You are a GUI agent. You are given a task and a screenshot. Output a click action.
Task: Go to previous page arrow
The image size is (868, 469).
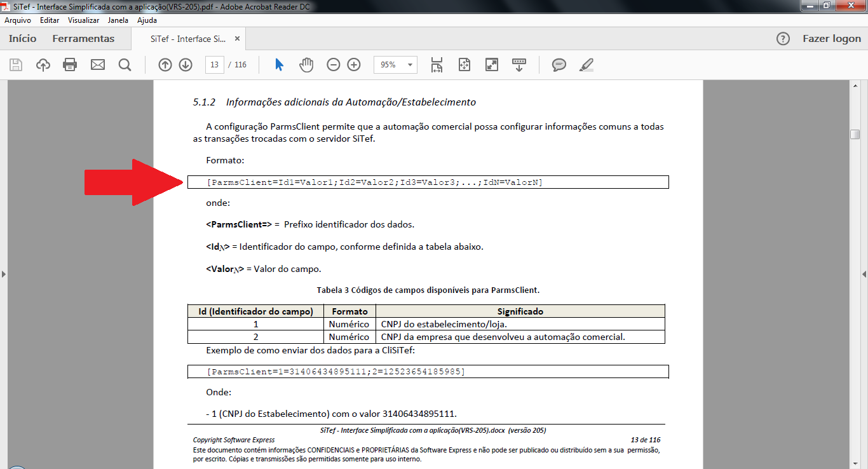[x=165, y=65]
